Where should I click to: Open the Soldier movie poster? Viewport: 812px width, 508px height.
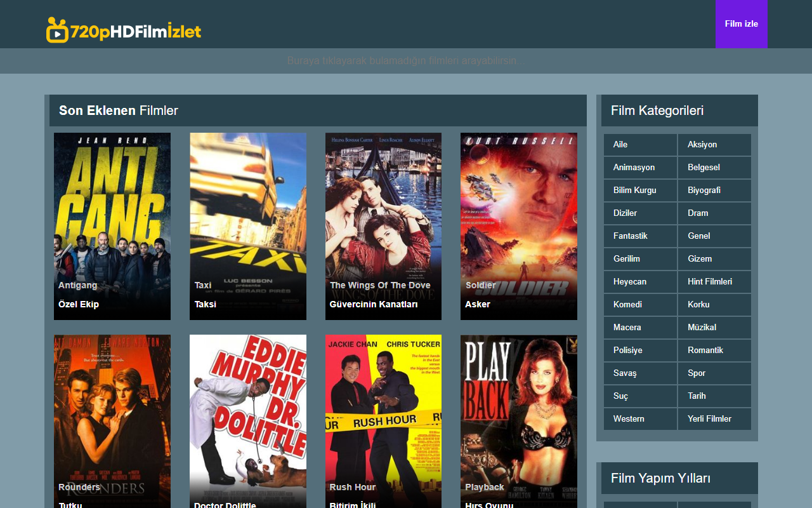pyautogui.click(x=519, y=226)
